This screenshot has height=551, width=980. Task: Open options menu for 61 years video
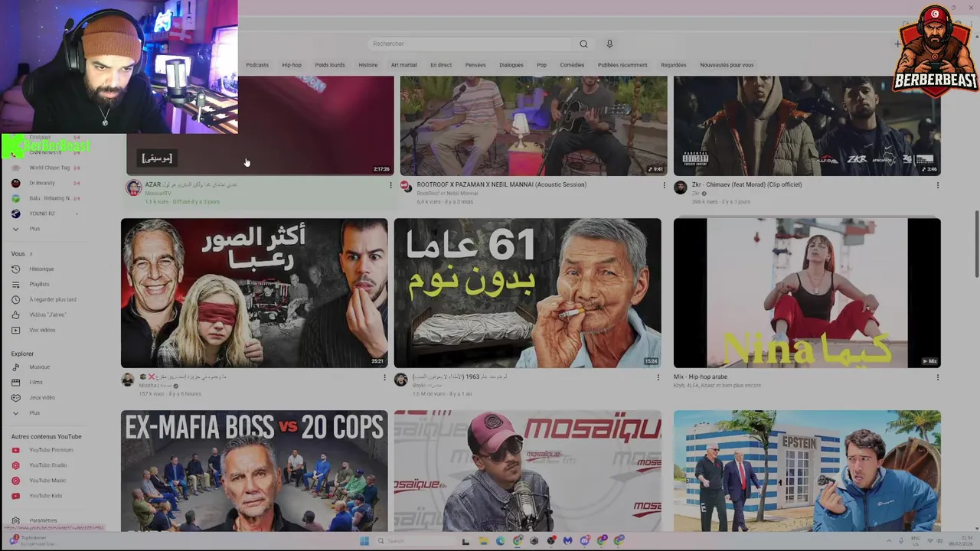(x=658, y=377)
